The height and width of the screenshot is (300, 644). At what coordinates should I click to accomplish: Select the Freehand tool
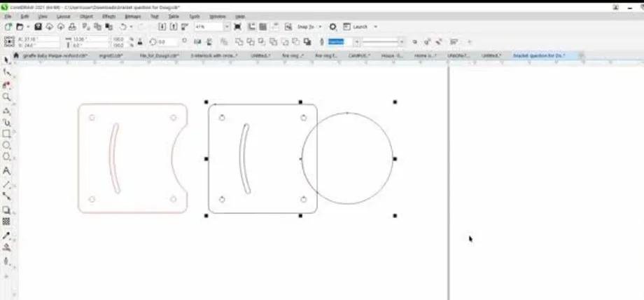(x=6, y=111)
